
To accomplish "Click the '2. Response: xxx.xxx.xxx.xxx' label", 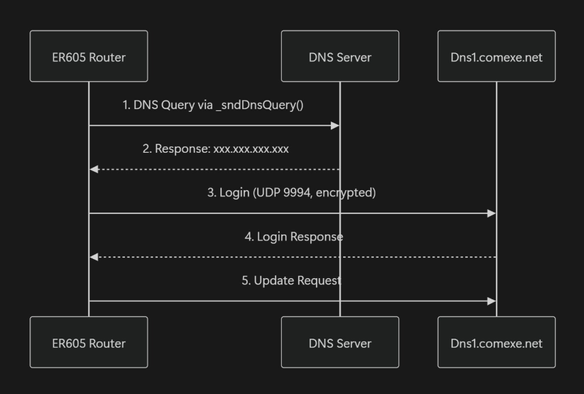I will pos(215,149).
